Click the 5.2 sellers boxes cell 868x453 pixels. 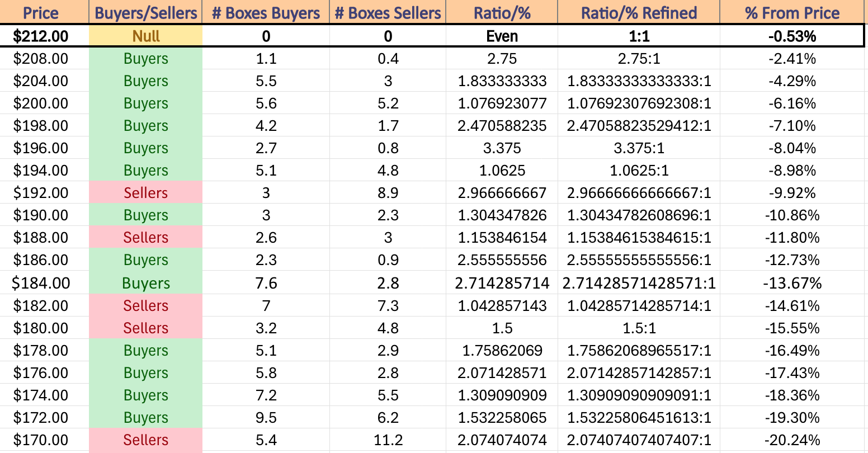click(388, 103)
